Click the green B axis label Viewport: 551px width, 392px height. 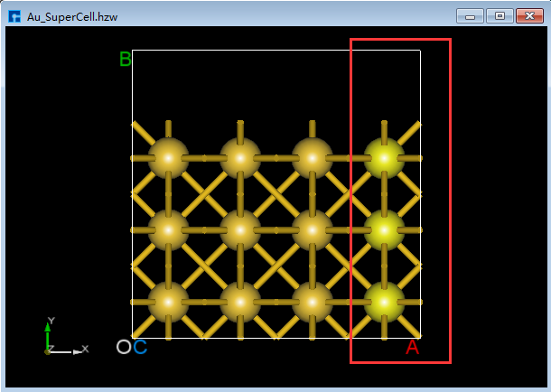(125, 59)
